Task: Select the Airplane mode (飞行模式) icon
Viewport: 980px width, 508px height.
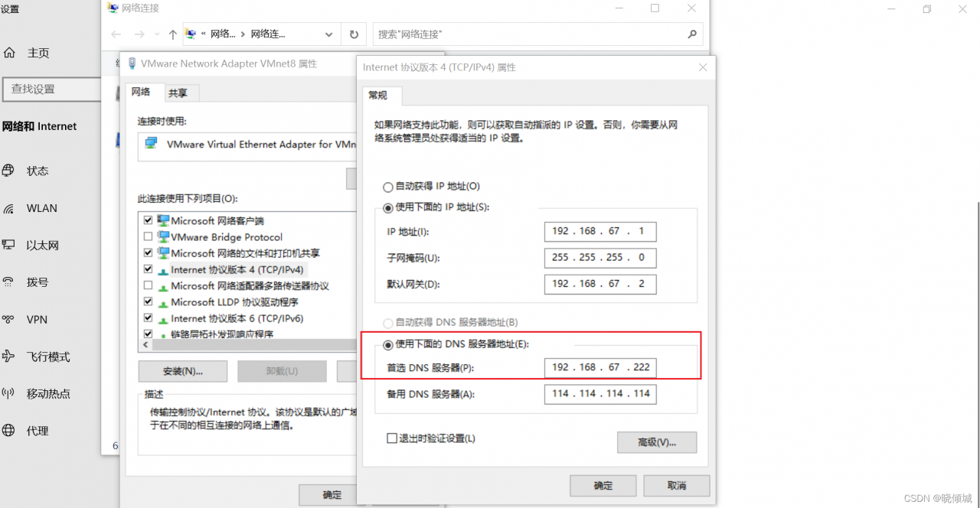Action: 9,357
